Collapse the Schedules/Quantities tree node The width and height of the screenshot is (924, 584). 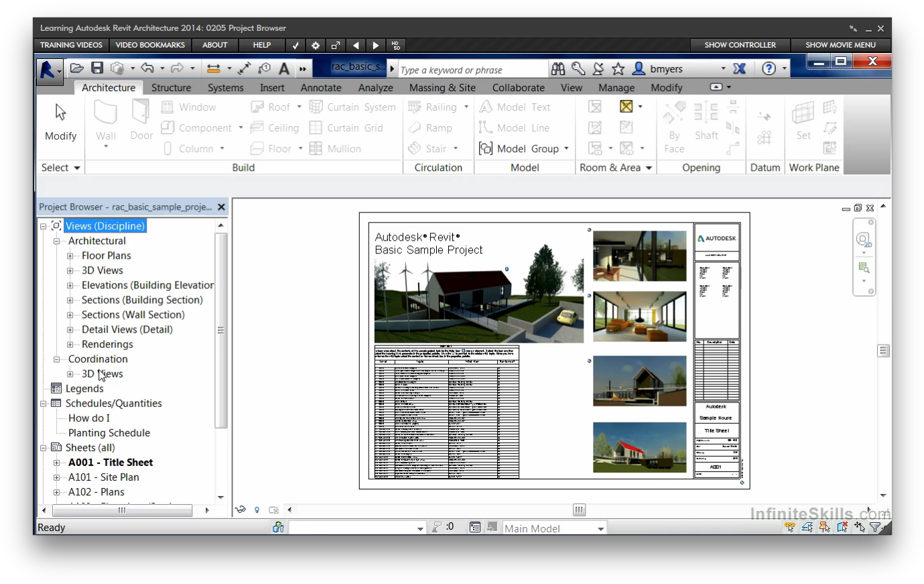point(44,404)
